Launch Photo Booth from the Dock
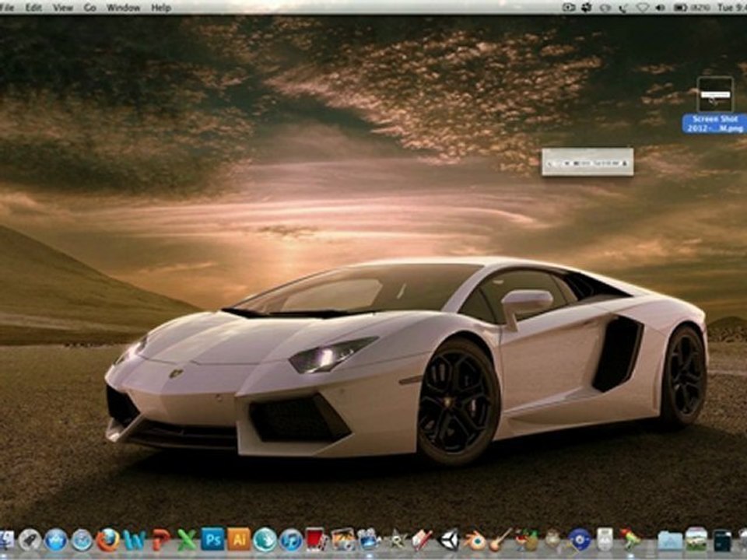Image resolution: width=747 pixels, height=560 pixels. coord(316,540)
